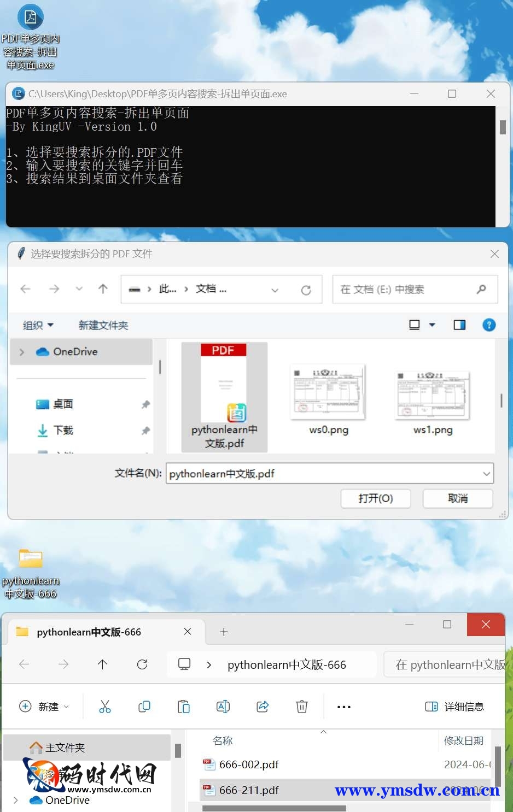This screenshot has height=812, width=513.
Task: Add a new Explorer tab with plus
Action: pyautogui.click(x=224, y=632)
